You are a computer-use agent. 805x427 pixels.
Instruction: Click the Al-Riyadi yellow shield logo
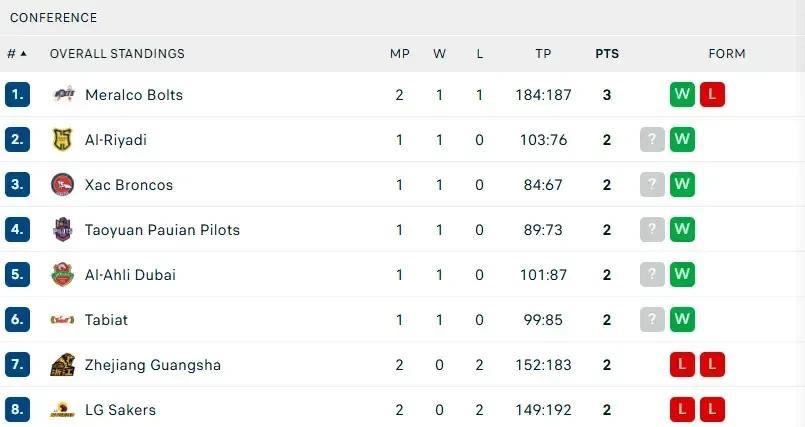(63, 140)
